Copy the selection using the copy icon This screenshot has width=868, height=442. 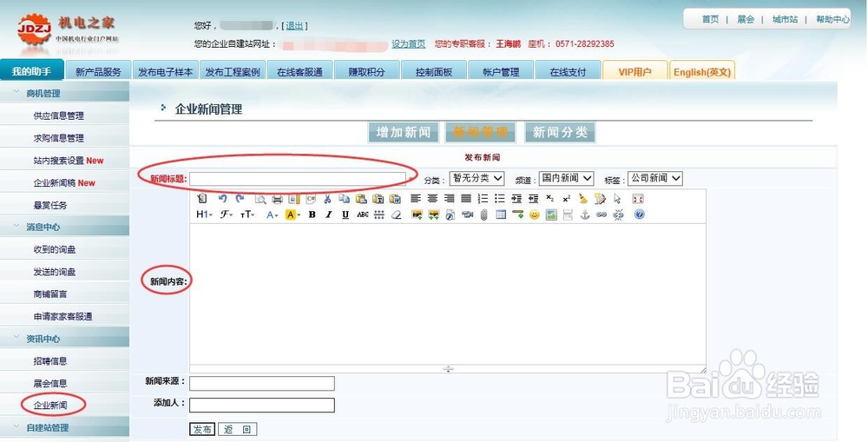(x=344, y=198)
